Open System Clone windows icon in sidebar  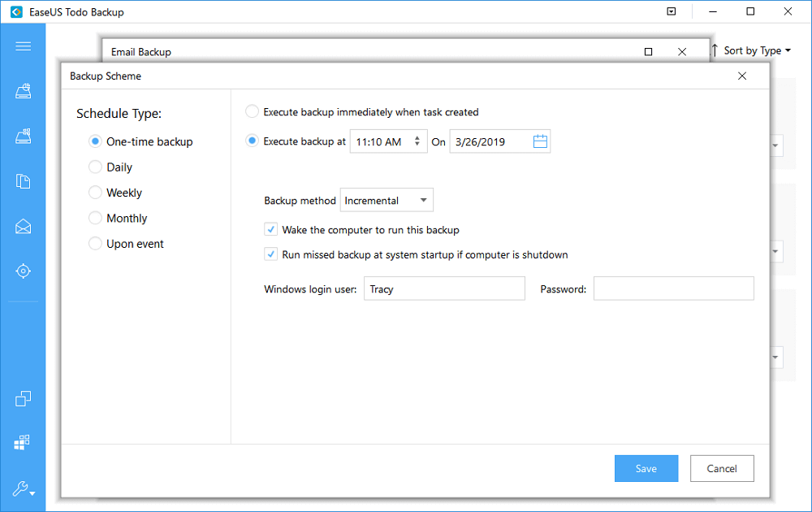pyautogui.click(x=22, y=442)
